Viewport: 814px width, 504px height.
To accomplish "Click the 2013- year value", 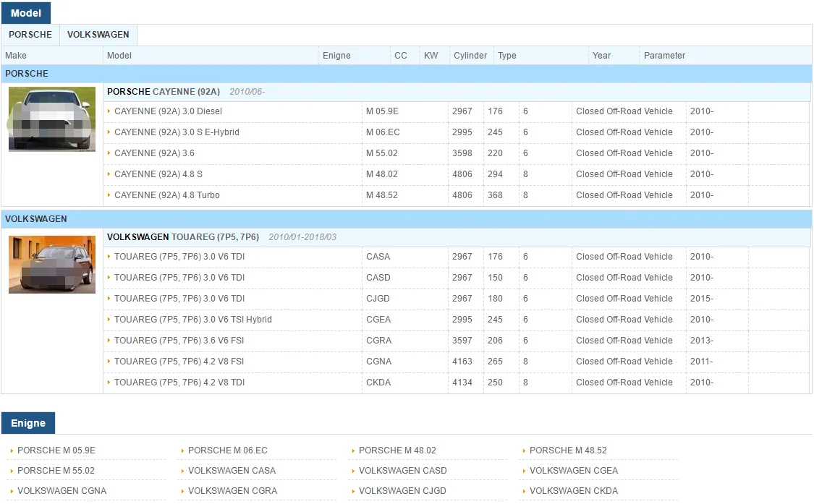I will pyautogui.click(x=702, y=341).
